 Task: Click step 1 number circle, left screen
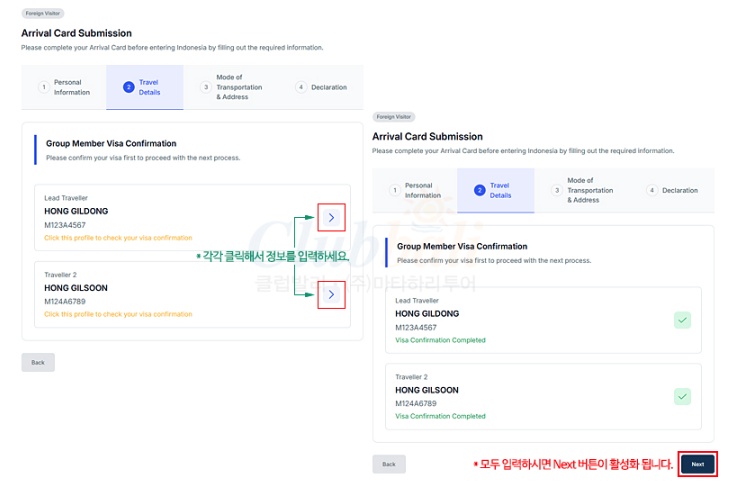click(x=44, y=87)
